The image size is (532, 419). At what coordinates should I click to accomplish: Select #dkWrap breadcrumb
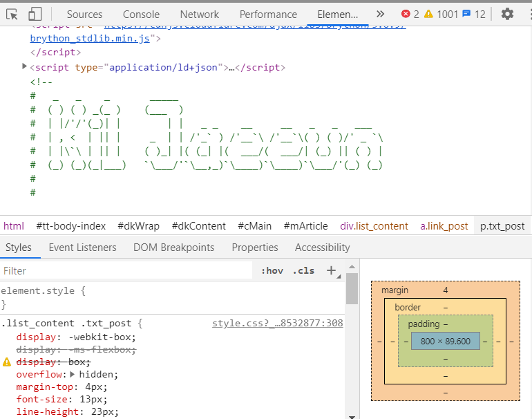138,226
